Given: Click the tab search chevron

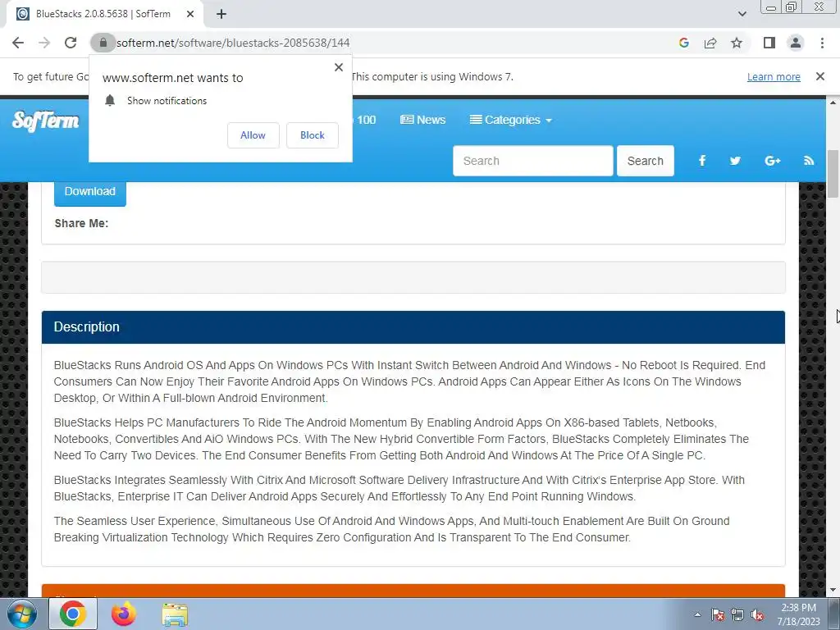Looking at the screenshot, I should [x=742, y=14].
